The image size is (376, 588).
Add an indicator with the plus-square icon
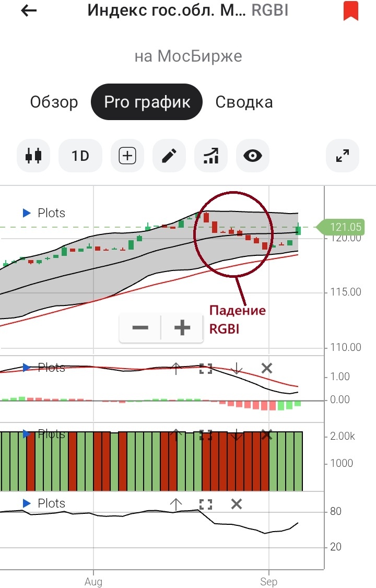tap(127, 156)
